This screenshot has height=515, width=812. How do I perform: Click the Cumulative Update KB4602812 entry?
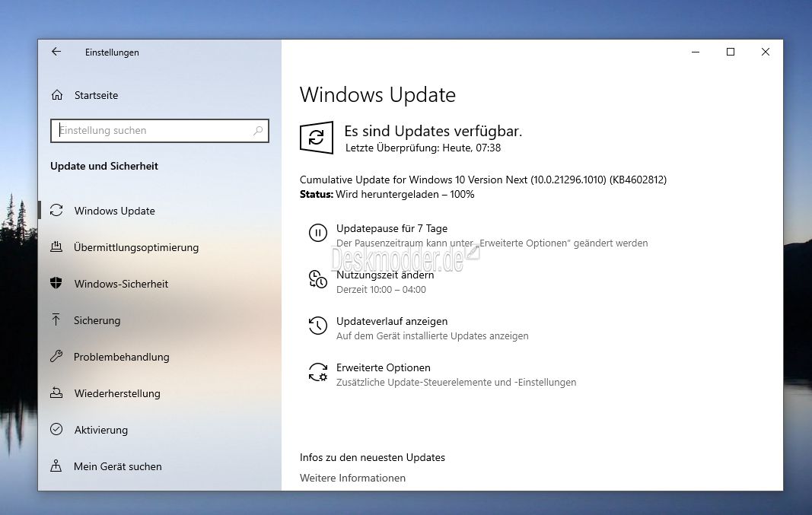[483, 180]
